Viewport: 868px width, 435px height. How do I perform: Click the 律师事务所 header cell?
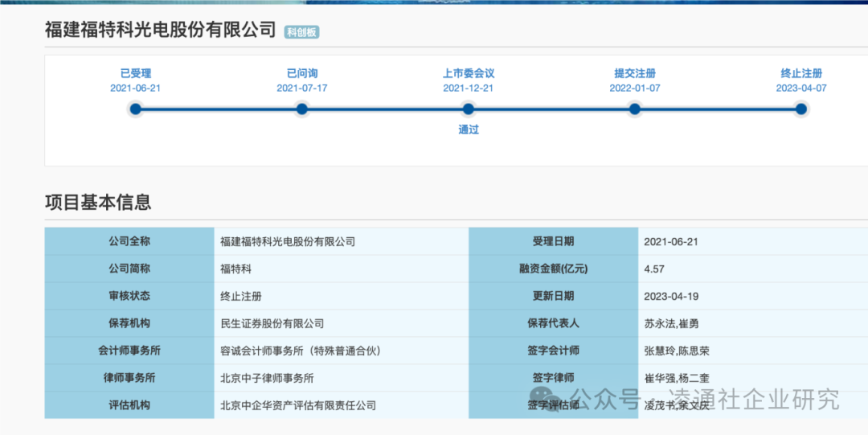point(129,378)
